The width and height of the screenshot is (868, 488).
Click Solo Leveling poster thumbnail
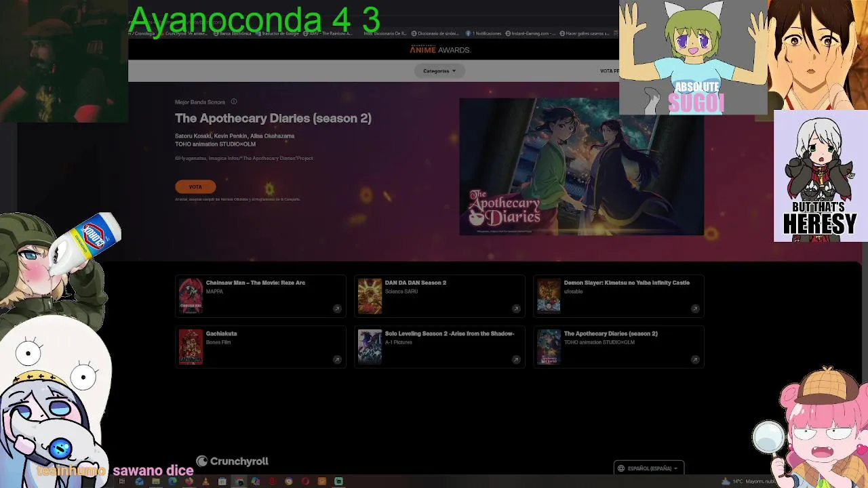[x=370, y=347]
